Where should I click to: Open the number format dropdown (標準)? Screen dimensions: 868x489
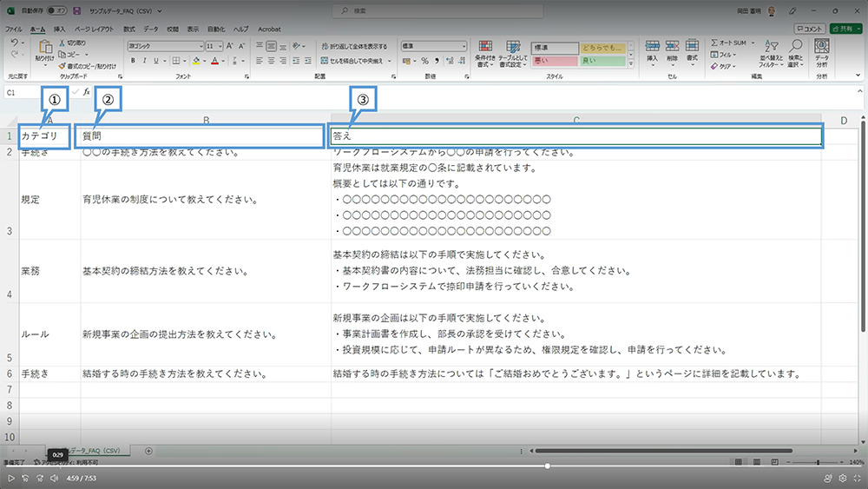click(x=464, y=46)
